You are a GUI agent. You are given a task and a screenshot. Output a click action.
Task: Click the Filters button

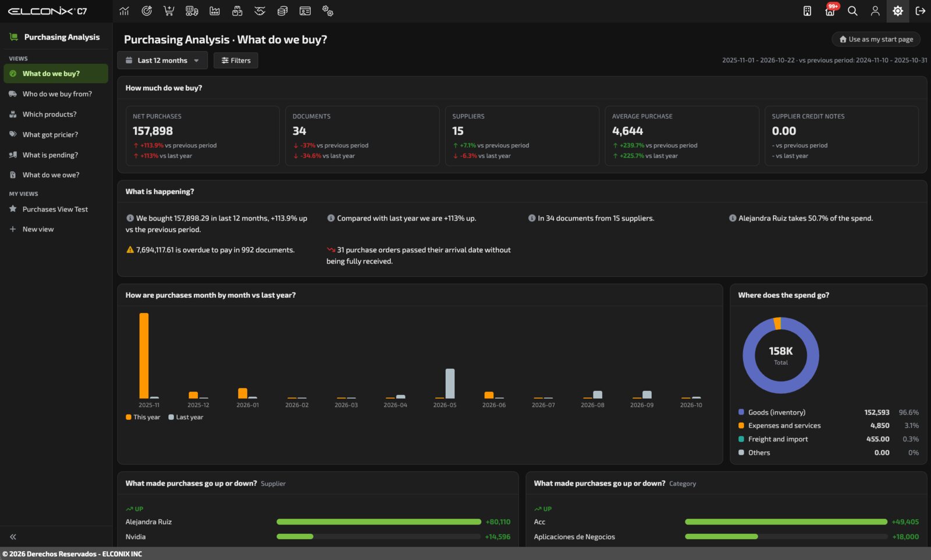[236, 60]
